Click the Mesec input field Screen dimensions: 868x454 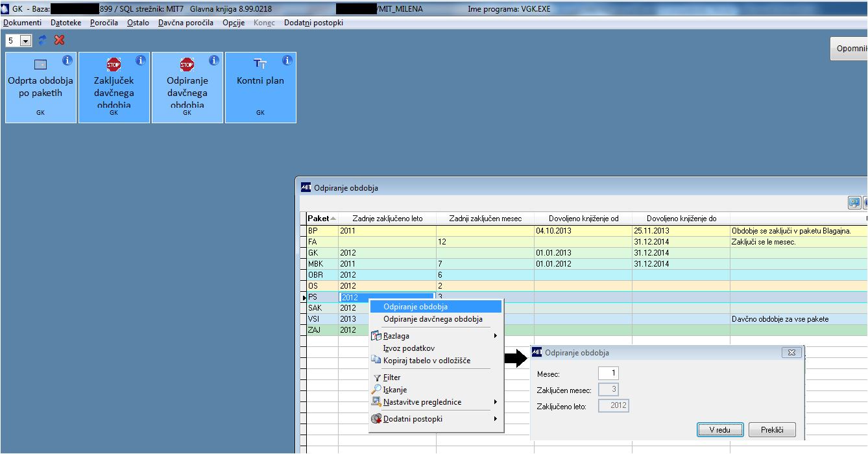point(609,373)
